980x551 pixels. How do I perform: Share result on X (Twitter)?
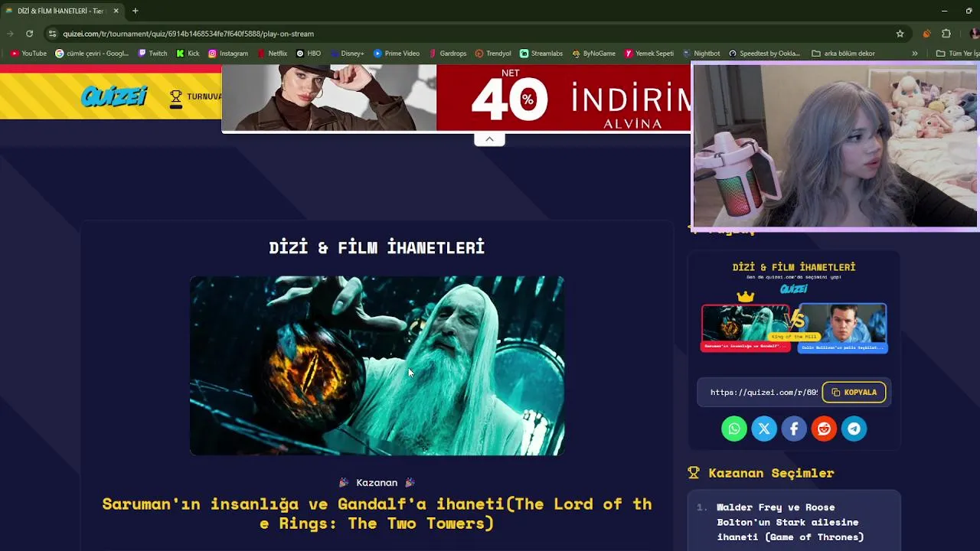[x=764, y=429]
